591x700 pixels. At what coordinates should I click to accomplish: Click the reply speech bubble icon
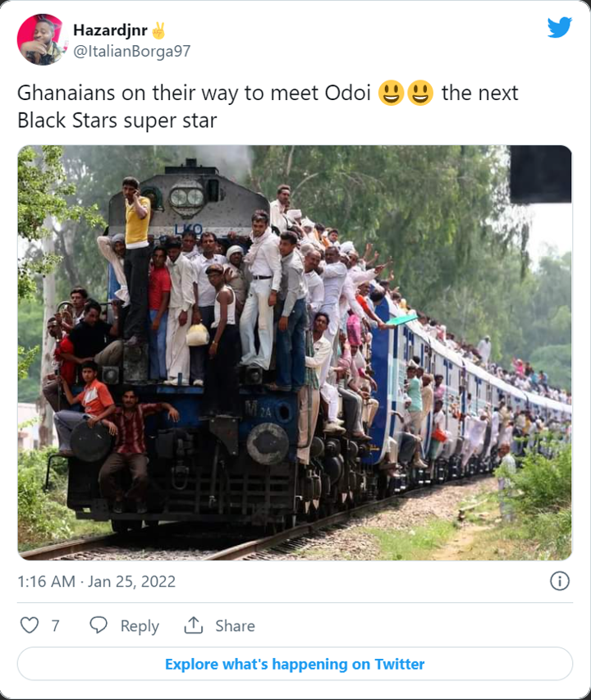(x=98, y=625)
